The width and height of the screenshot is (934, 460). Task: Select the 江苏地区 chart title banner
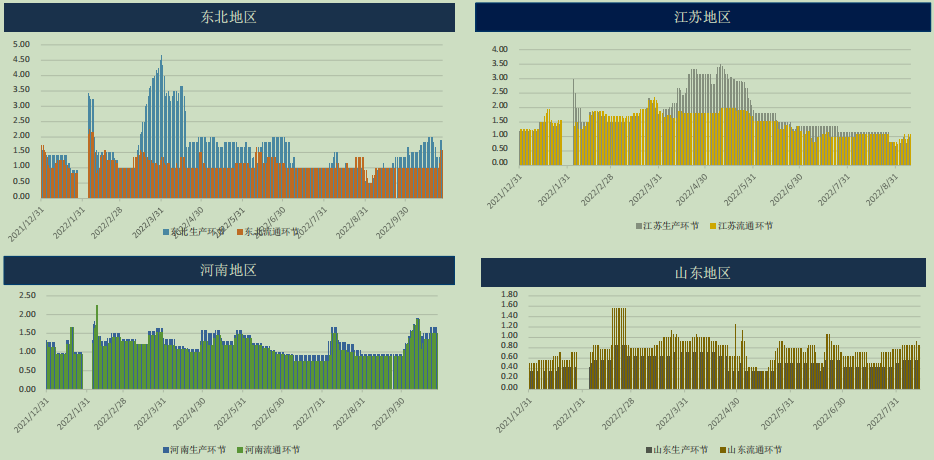[702, 17]
